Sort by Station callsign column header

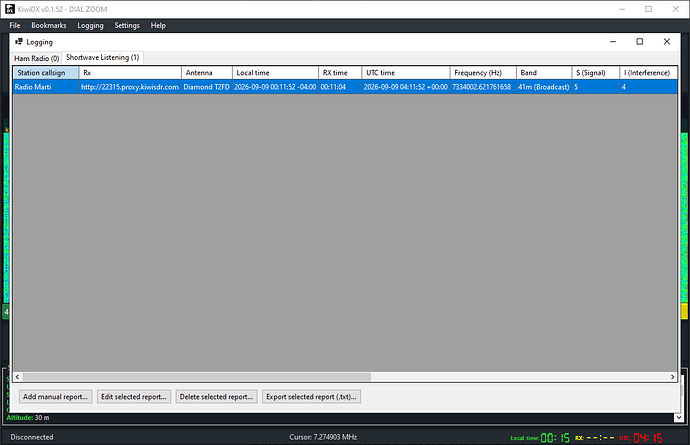pyautogui.click(x=46, y=73)
